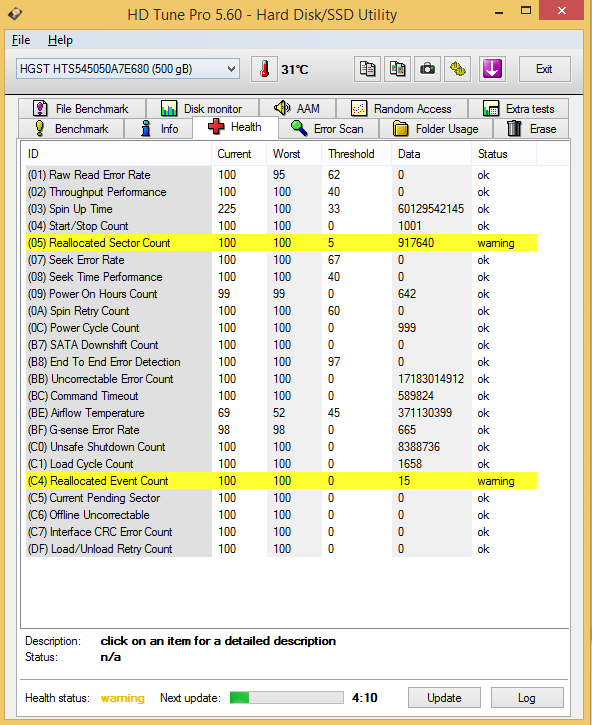Select the (C6) Offline Uncorrectable row
592x725 pixels.
(x=281, y=515)
